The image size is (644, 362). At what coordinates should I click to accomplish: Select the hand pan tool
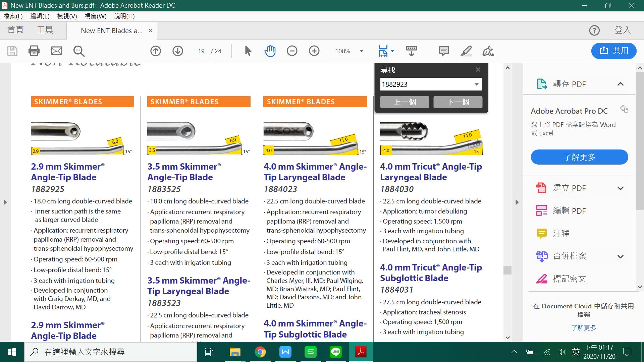pyautogui.click(x=270, y=51)
